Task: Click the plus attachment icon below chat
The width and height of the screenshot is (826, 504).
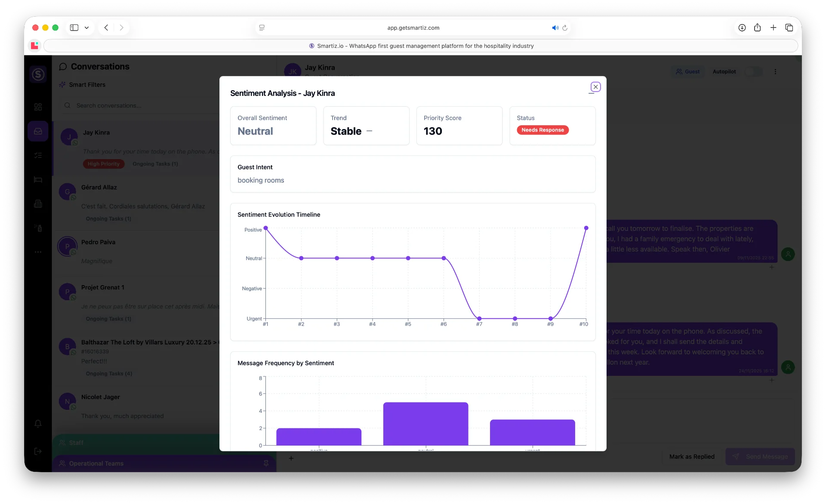Action: 291,458
